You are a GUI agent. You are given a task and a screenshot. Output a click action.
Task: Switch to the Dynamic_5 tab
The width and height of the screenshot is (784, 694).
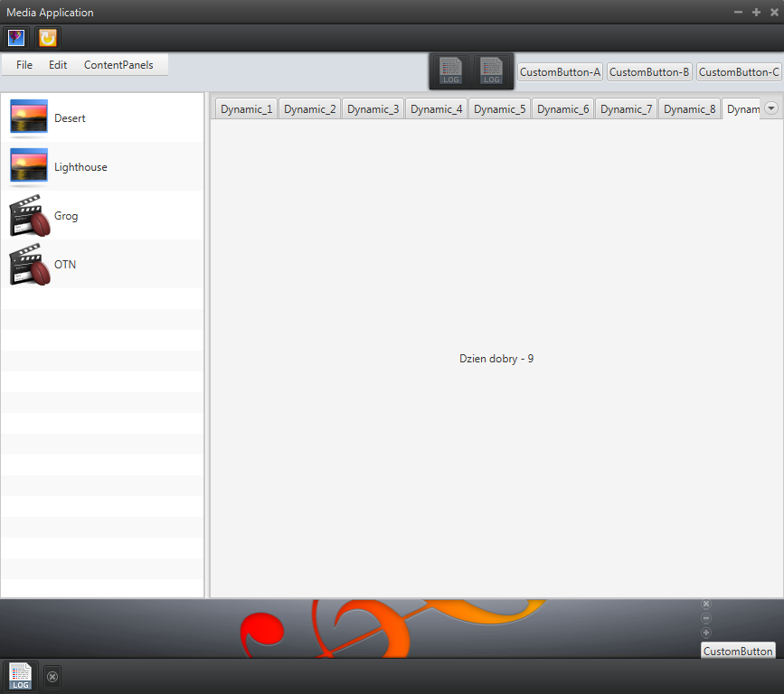(499, 109)
